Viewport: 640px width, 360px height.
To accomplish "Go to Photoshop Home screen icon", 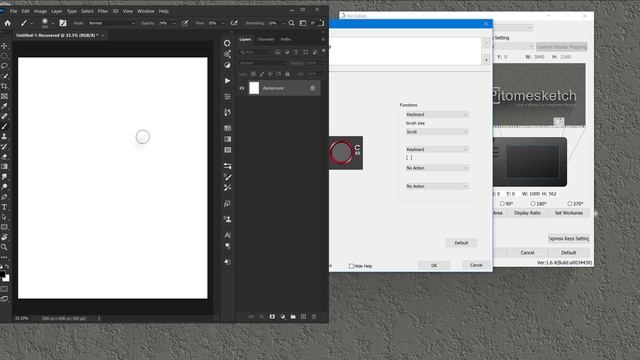I will 7,23.
